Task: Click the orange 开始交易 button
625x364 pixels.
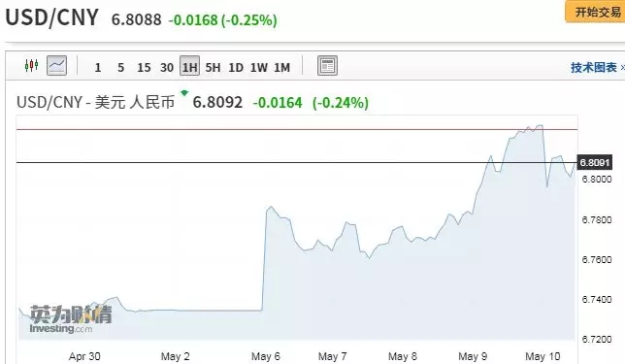Action: coord(595,12)
